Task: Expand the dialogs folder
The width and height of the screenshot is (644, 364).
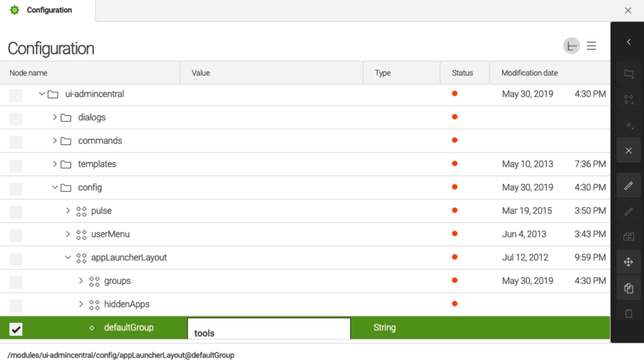Action: [55, 117]
